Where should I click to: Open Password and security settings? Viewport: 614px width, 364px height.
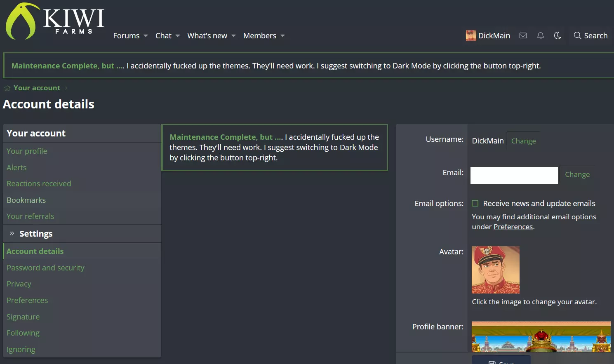tap(45, 268)
